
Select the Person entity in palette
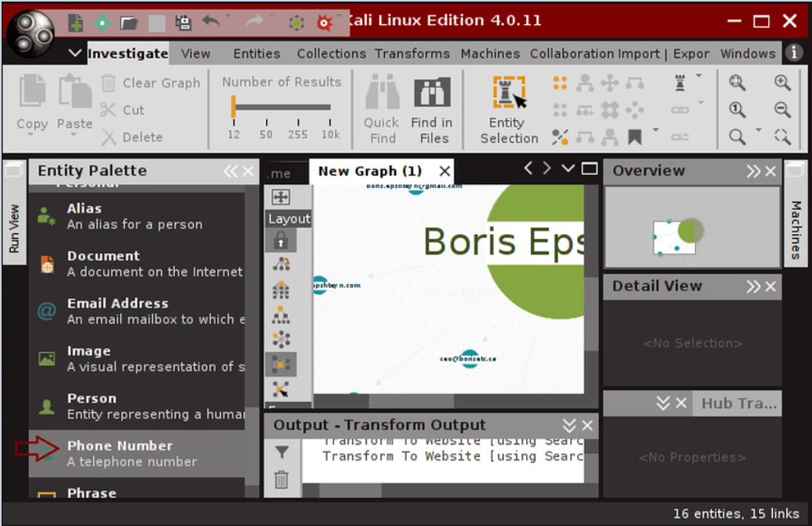(x=137, y=406)
